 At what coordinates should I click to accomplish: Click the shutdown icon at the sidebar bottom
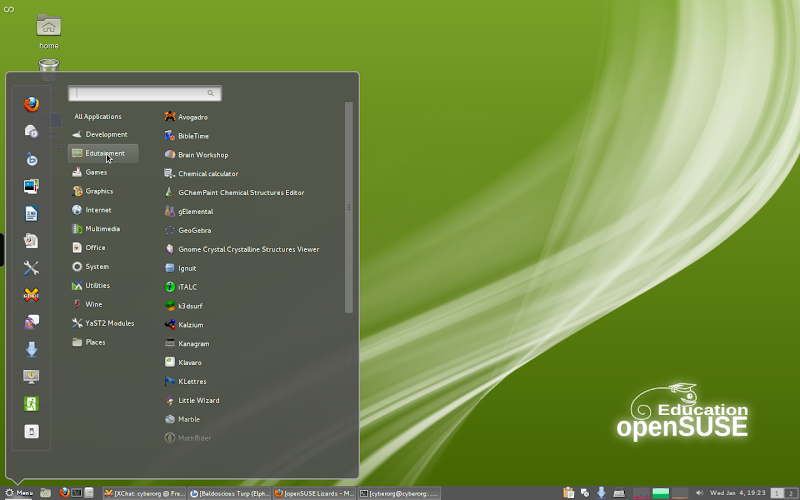coord(31,431)
